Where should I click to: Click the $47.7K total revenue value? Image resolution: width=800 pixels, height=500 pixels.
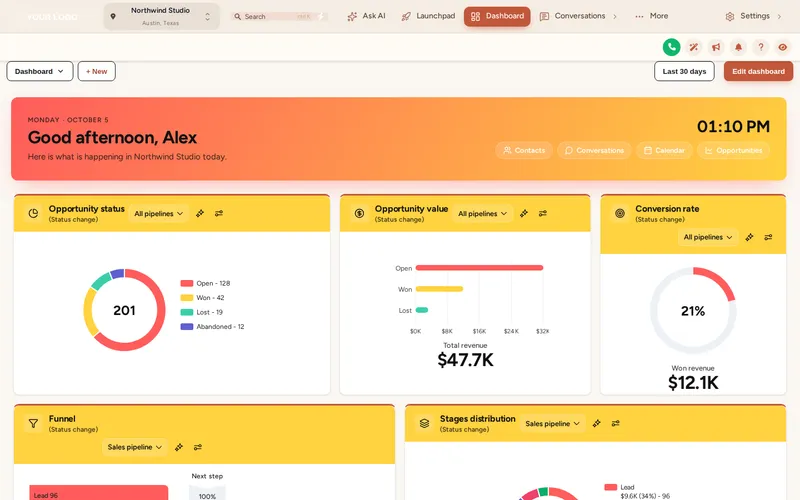click(x=465, y=360)
